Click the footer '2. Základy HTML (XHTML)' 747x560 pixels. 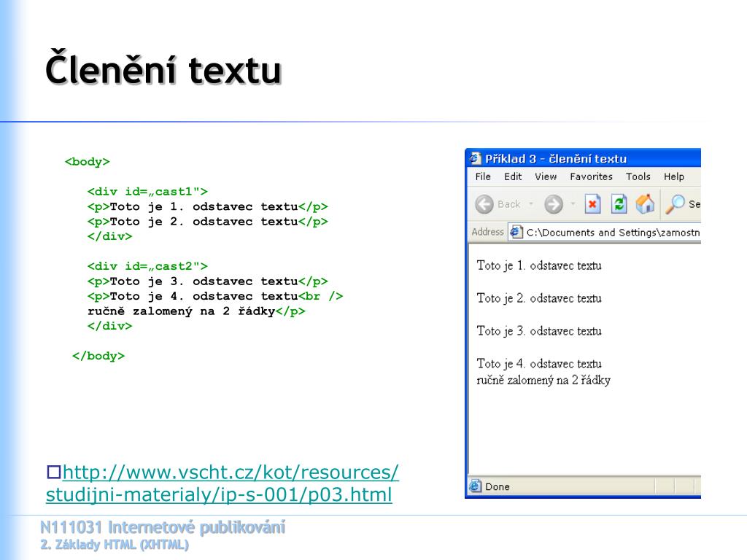coord(115,544)
